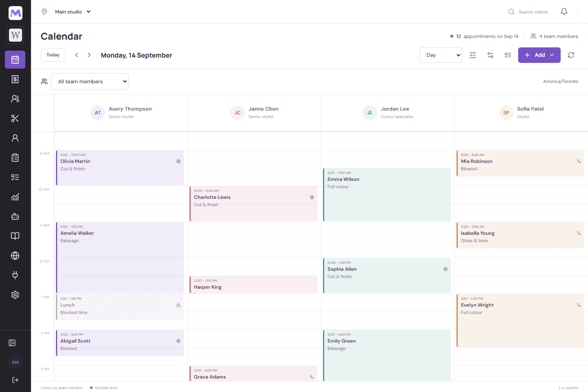This screenshot has width=588, height=392.
Task: Select Avery Thompson column header
Action: (x=121, y=113)
